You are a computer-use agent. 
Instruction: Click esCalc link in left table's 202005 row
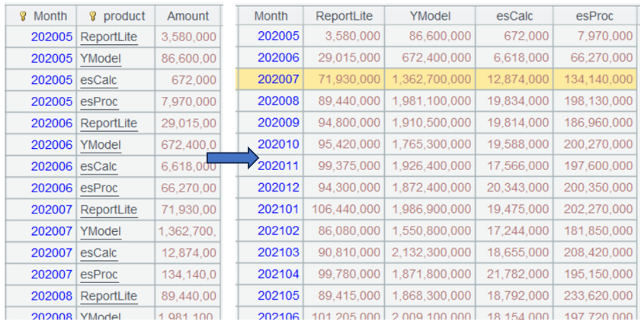(99, 80)
